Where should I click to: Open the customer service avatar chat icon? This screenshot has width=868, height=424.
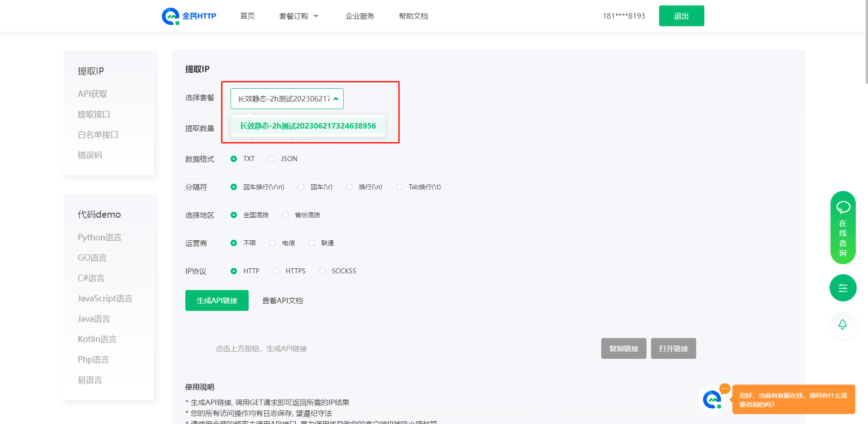(712, 399)
